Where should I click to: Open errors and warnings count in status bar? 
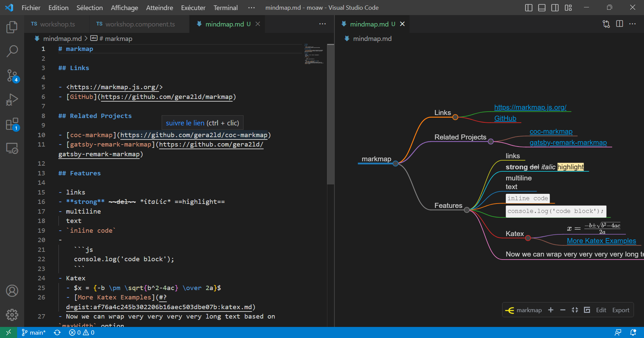pos(82,332)
